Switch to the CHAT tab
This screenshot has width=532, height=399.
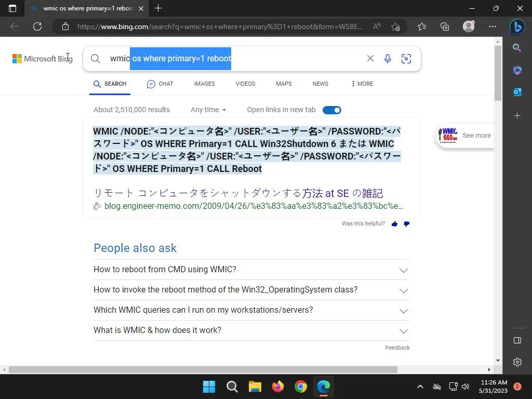[x=160, y=84]
